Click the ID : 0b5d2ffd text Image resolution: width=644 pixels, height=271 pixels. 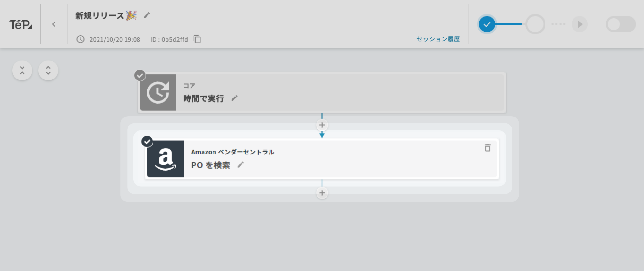tap(169, 40)
